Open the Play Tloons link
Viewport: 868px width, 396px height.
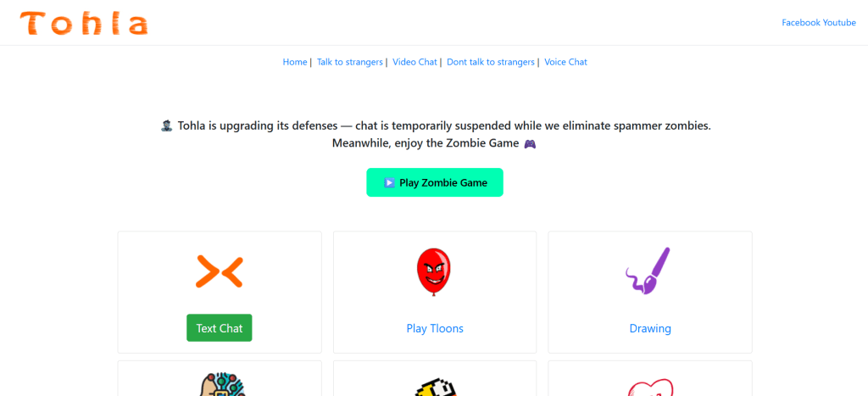(435, 328)
